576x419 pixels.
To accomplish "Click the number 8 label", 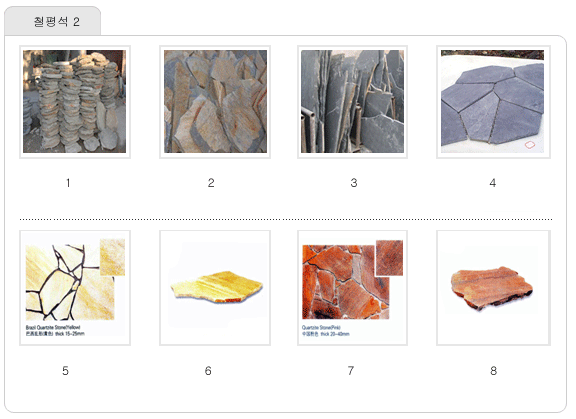I will click(494, 371).
